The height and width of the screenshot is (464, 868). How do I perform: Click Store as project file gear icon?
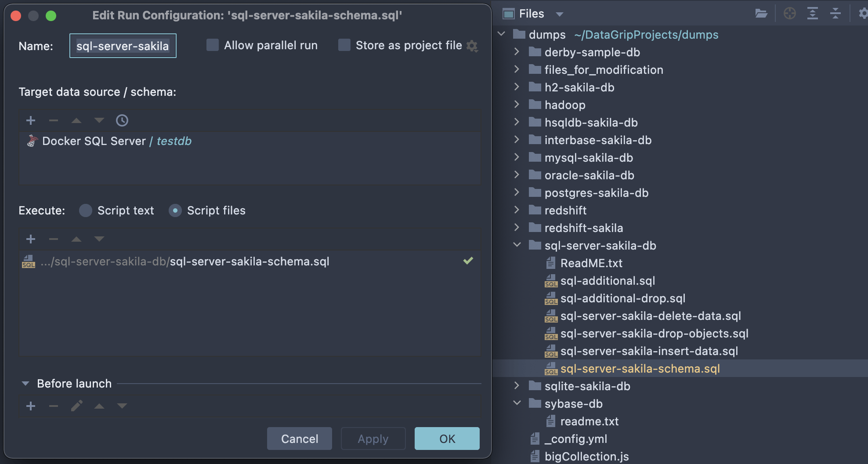472,46
